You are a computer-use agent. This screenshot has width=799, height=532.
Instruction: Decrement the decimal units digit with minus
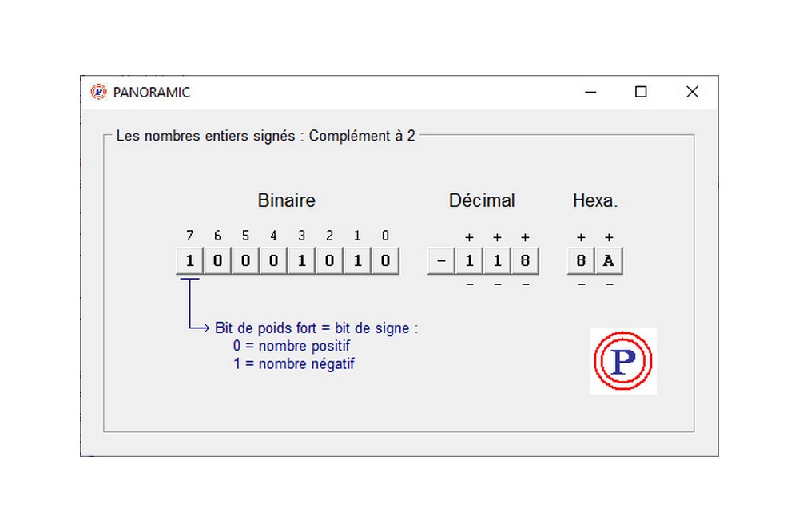526,284
